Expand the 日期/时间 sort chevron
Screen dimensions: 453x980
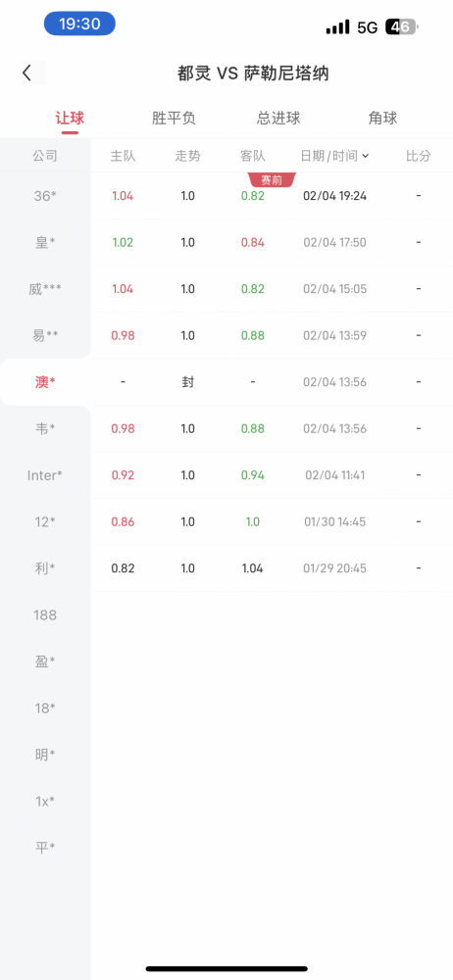366,156
